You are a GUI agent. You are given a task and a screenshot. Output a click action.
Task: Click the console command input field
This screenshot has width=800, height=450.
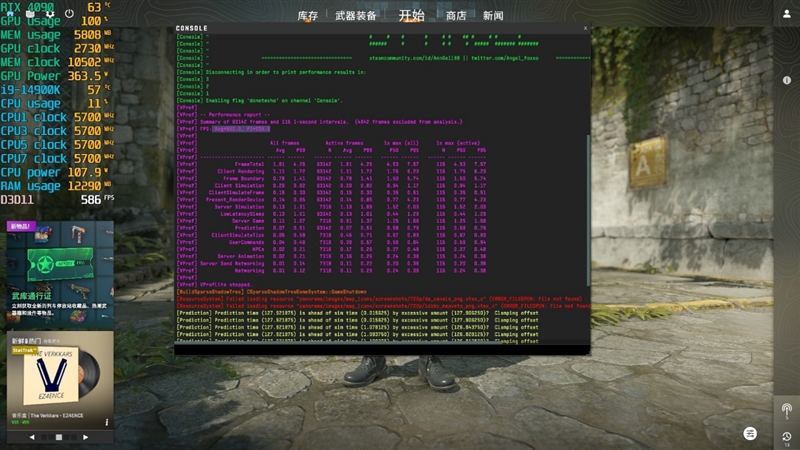click(x=382, y=349)
